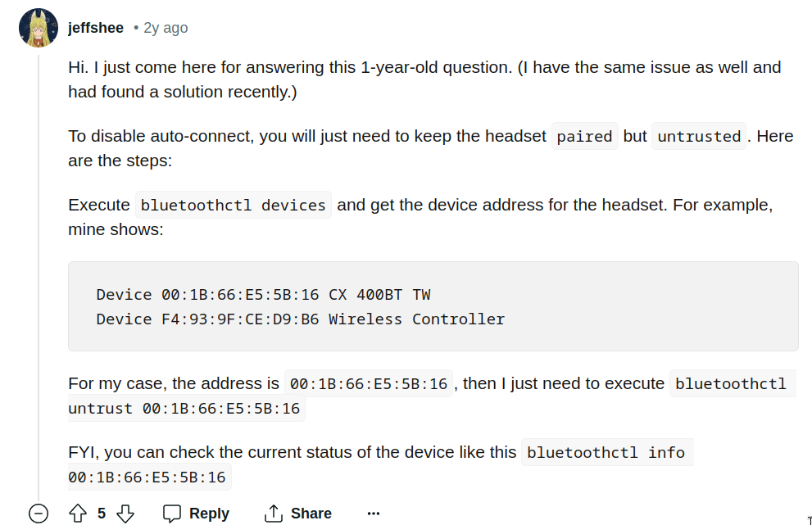Click the Reply button label

click(209, 514)
